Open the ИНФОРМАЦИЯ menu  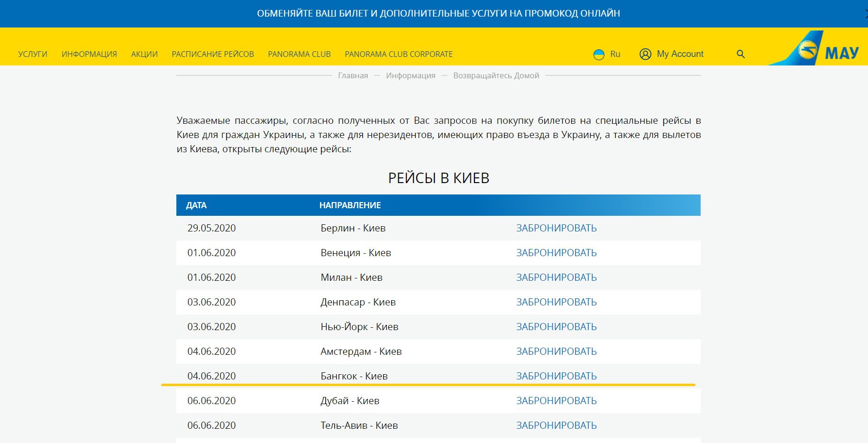pos(89,54)
